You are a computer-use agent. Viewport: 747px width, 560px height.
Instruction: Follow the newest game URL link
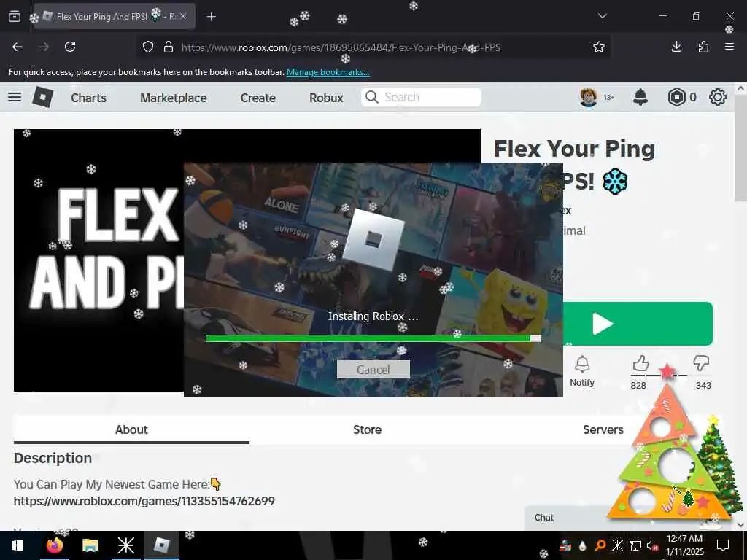click(144, 501)
